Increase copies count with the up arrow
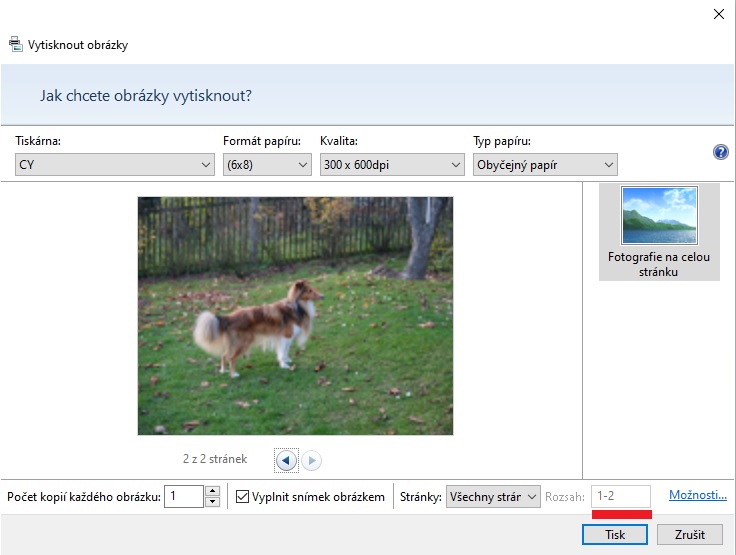 pyautogui.click(x=212, y=491)
